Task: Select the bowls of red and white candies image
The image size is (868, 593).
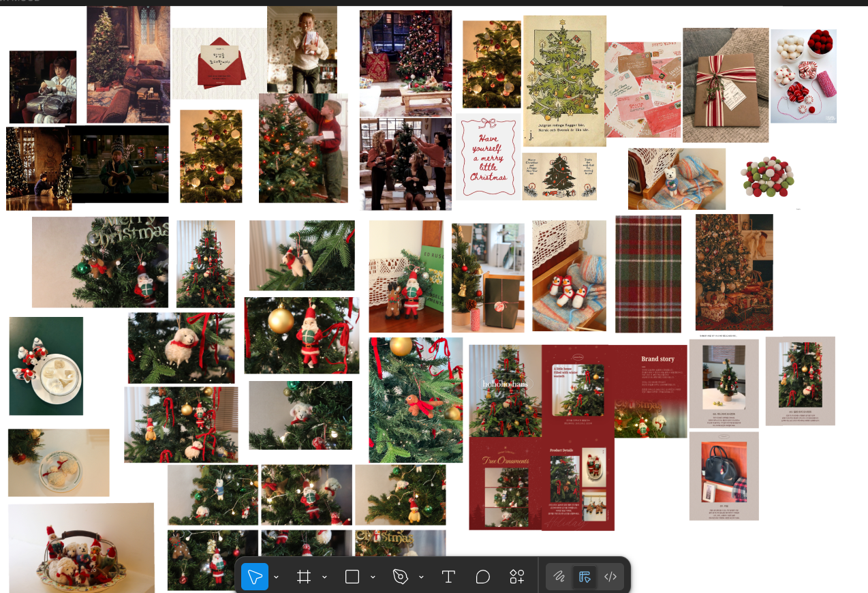Action: 803,76
